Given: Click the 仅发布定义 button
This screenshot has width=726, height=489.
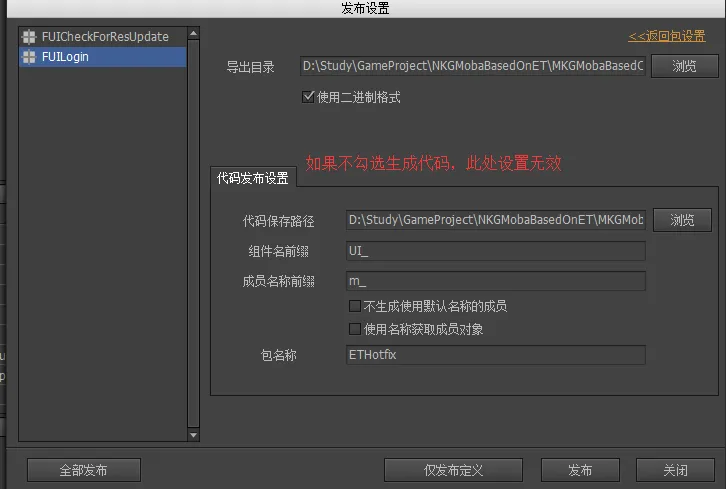Looking at the screenshot, I should 453,470.
